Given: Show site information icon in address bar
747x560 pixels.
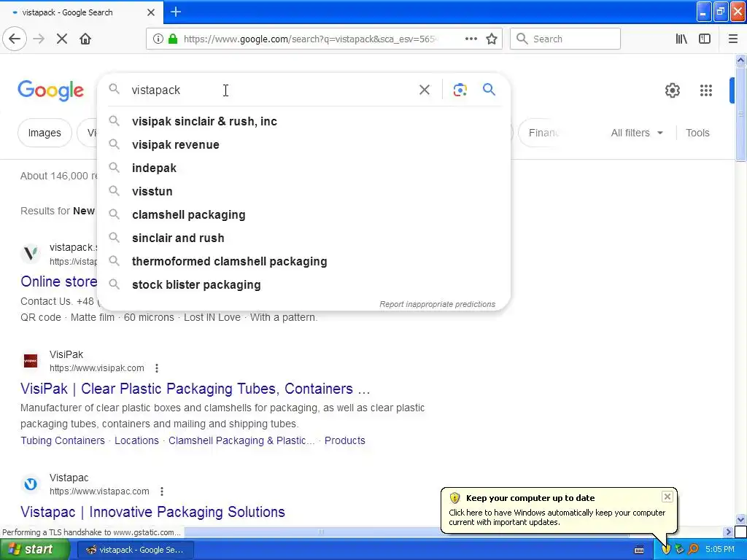Looking at the screenshot, I should pos(158,39).
